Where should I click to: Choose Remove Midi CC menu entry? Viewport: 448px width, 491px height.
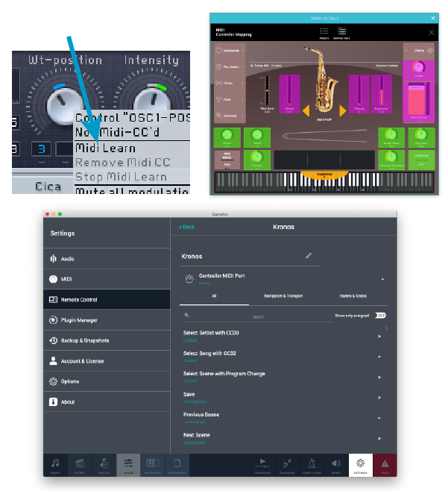point(131,162)
